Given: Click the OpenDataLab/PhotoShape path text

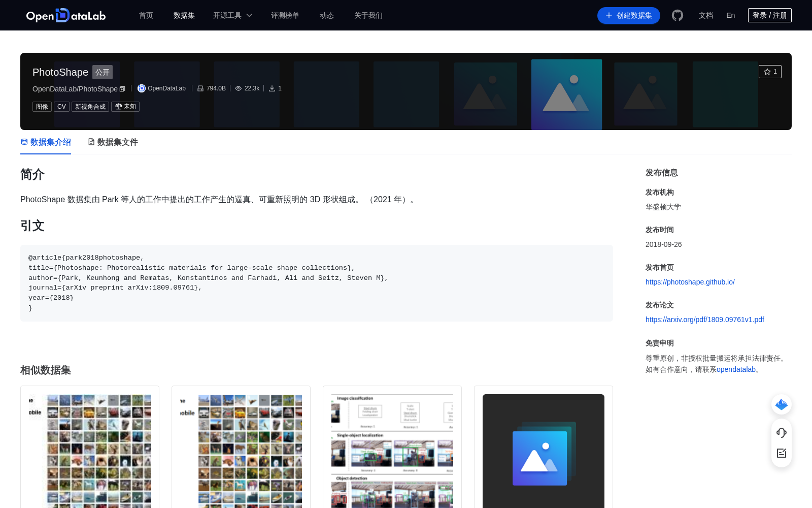Looking at the screenshot, I should pos(75,89).
